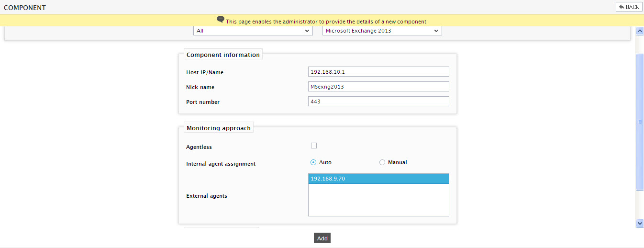Click the COMPONENT page title
644x248 pixels.
[x=25, y=7]
